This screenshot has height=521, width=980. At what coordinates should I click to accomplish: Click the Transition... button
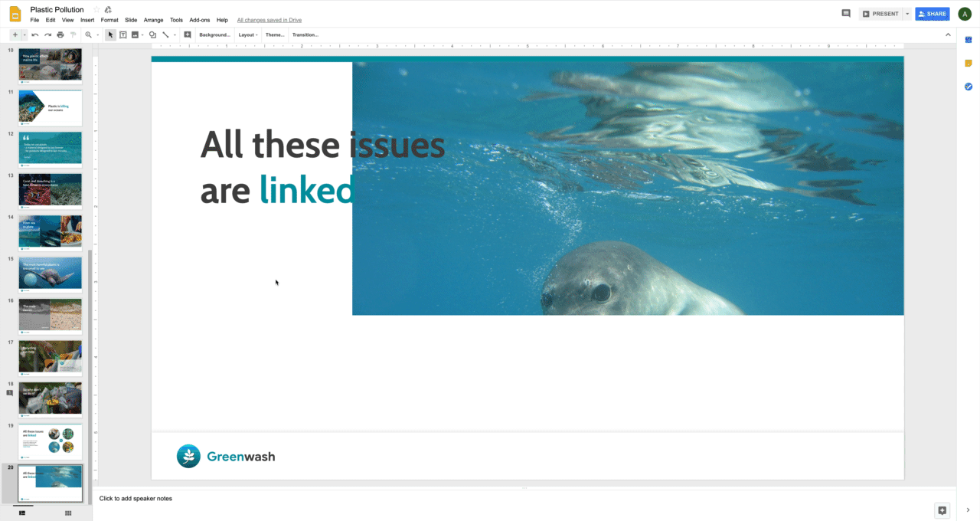[305, 34]
